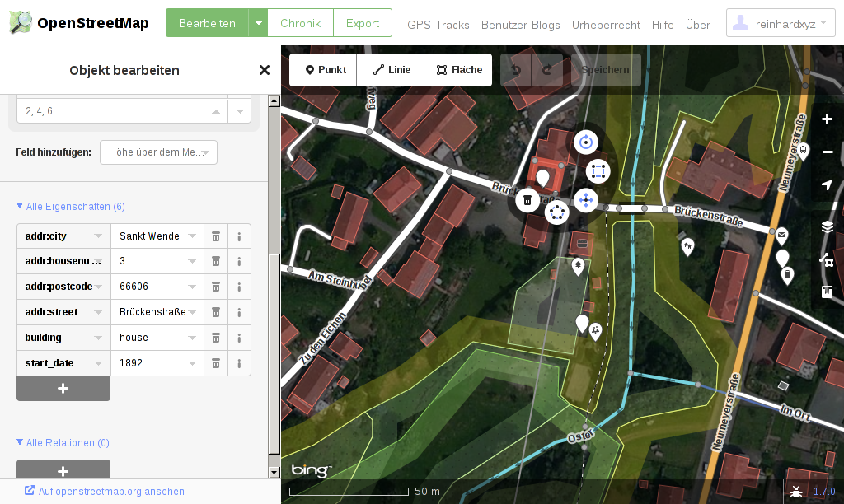
Task: Open the Feld hinzufügen dropdown
Action: pos(158,152)
